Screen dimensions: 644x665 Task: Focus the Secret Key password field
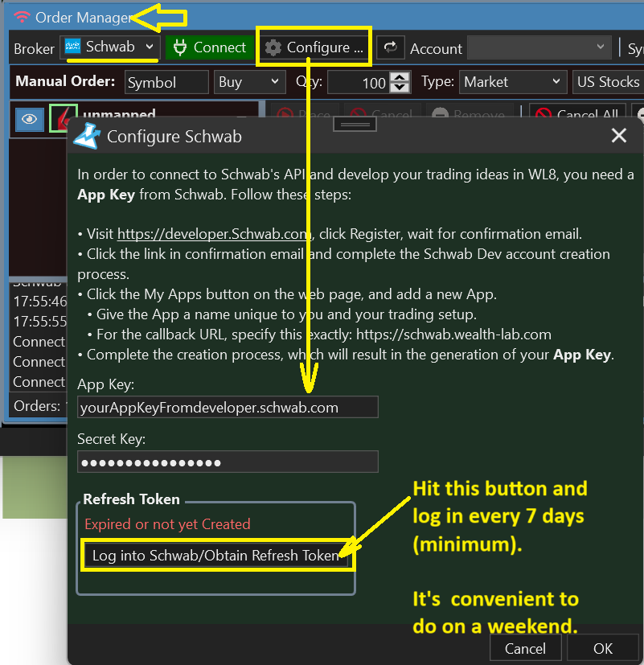click(227, 462)
